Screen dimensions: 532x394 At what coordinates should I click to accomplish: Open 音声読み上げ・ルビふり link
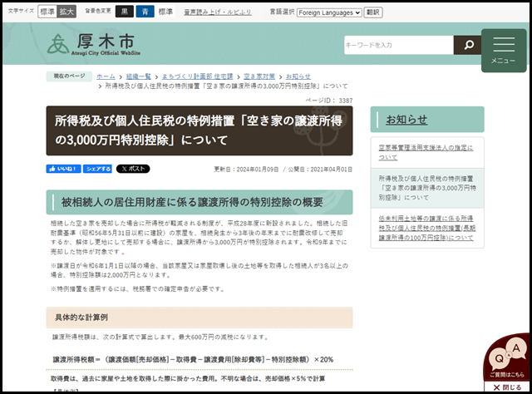click(218, 12)
